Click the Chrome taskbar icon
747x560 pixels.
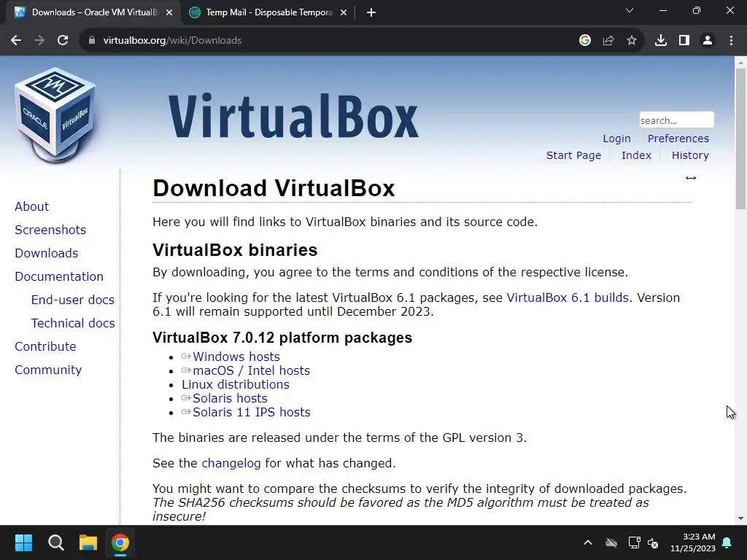point(120,542)
